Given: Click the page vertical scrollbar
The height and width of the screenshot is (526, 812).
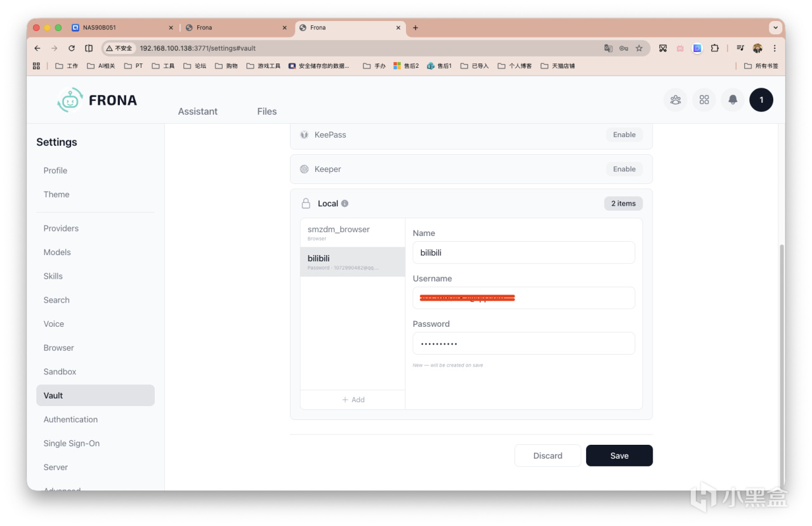Looking at the screenshot, I should (x=781, y=365).
